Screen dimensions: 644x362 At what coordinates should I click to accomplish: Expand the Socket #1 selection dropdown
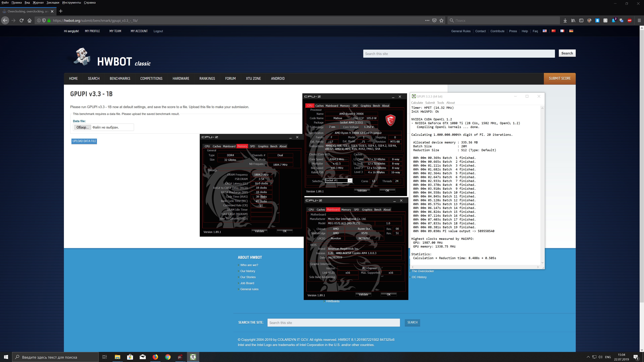[x=350, y=181]
